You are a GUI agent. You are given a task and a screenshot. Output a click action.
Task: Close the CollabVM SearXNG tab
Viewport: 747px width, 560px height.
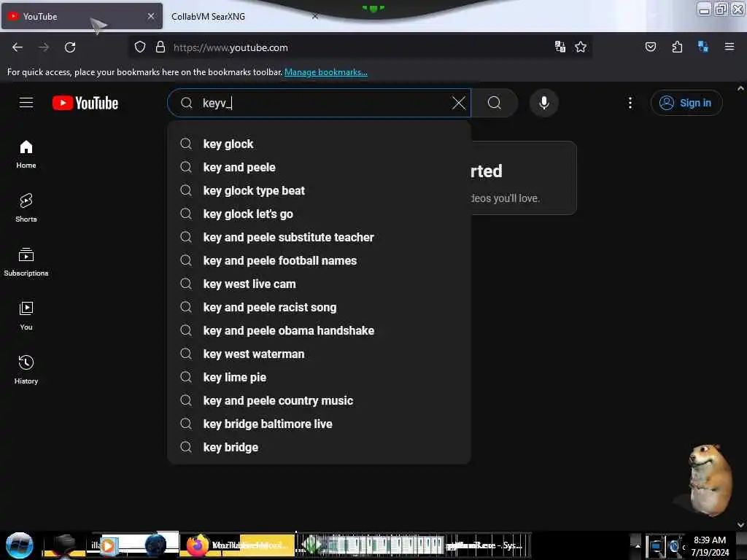(315, 16)
